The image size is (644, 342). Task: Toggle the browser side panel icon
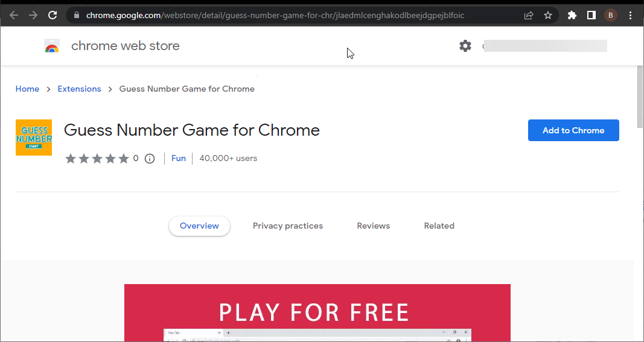(x=591, y=15)
